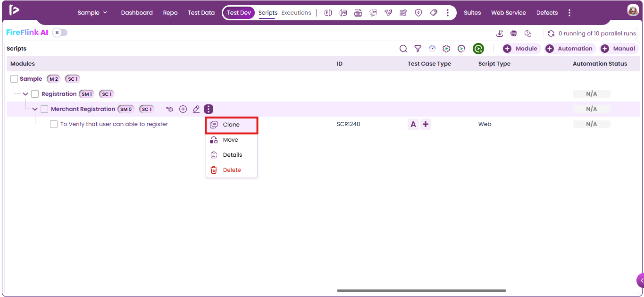Open Details from the context menu
Screen dimensions: 644x297
coord(232,155)
